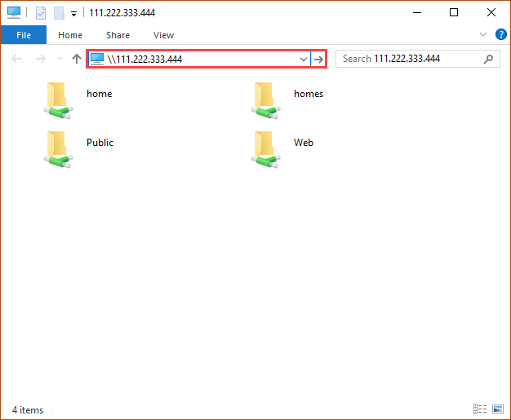This screenshot has width=511, height=420.
Task: Select the home shared folder icon
Action: 58,100
